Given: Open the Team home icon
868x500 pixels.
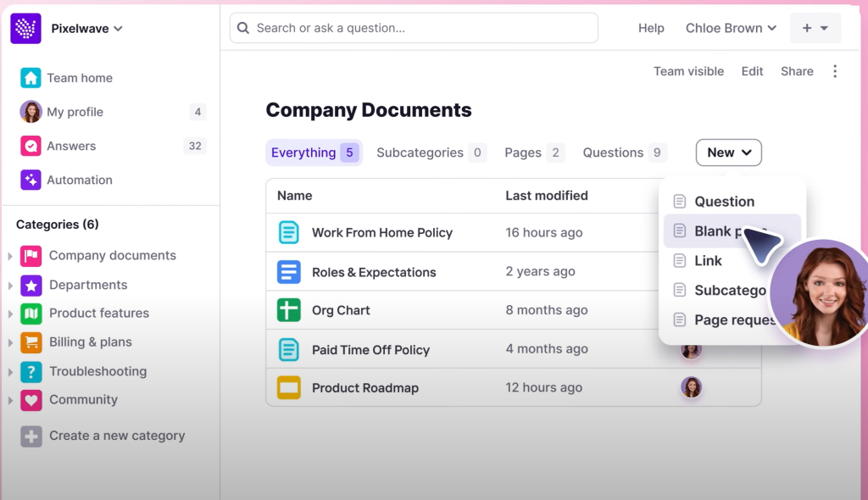Looking at the screenshot, I should pyautogui.click(x=31, y=78).
